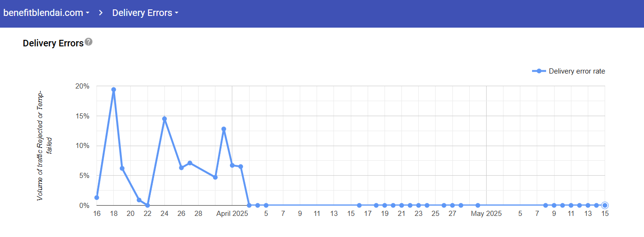Click the data point on the 27th
Viewport: 644px width, 237px height.
[x=190, y=163]
